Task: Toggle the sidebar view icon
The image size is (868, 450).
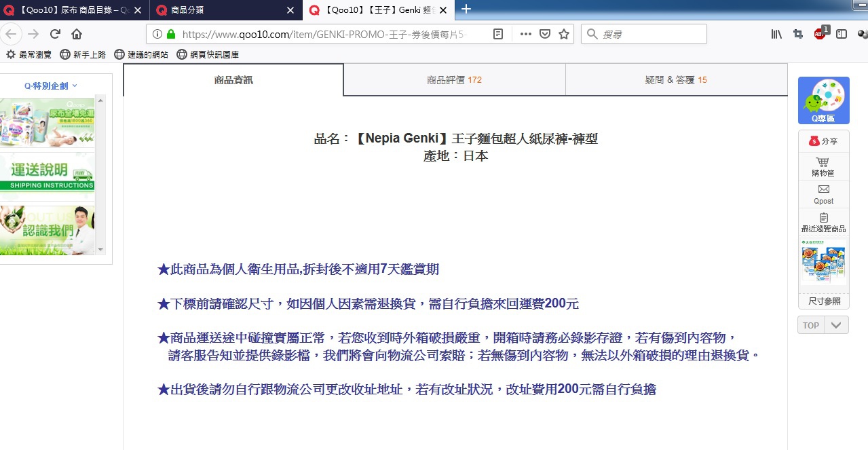Action: click(842, 34)
